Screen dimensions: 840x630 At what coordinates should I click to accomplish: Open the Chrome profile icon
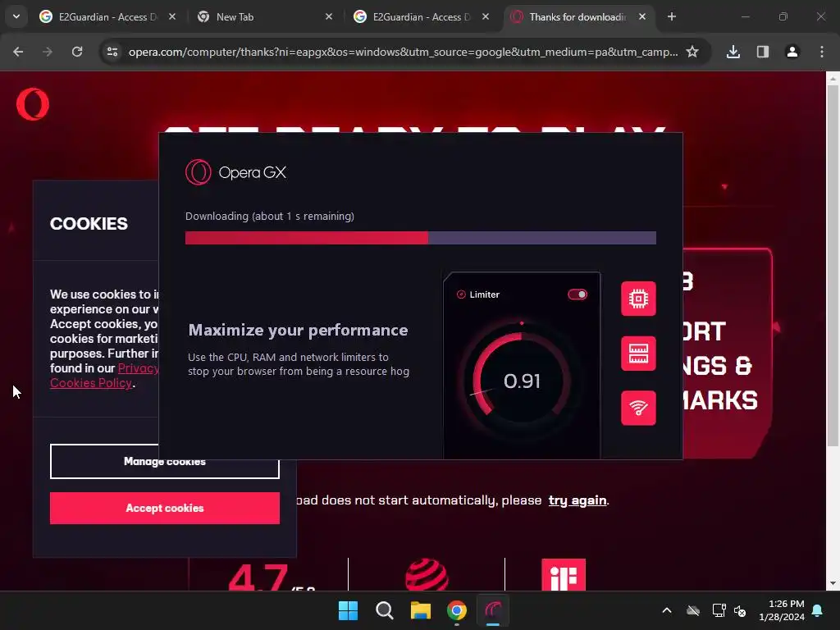[x=792, y=52]
